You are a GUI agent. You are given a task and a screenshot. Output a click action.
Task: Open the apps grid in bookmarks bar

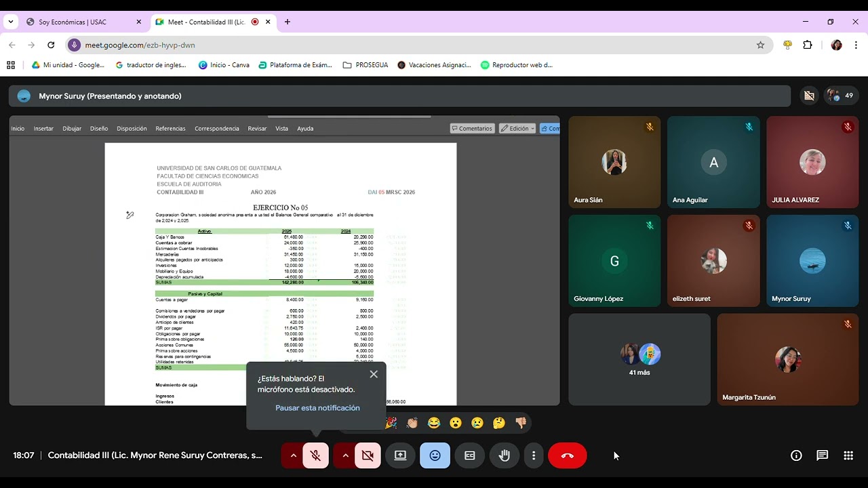(11, 65)
